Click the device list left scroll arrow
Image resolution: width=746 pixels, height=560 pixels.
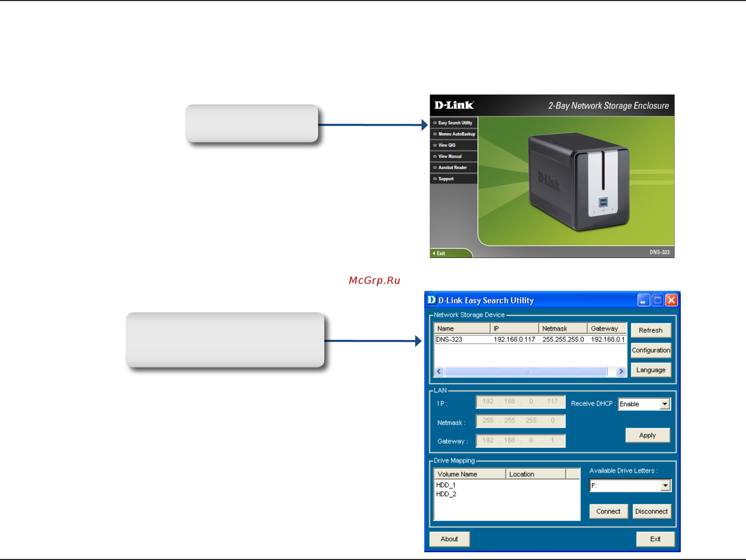[x=439, y=371]
